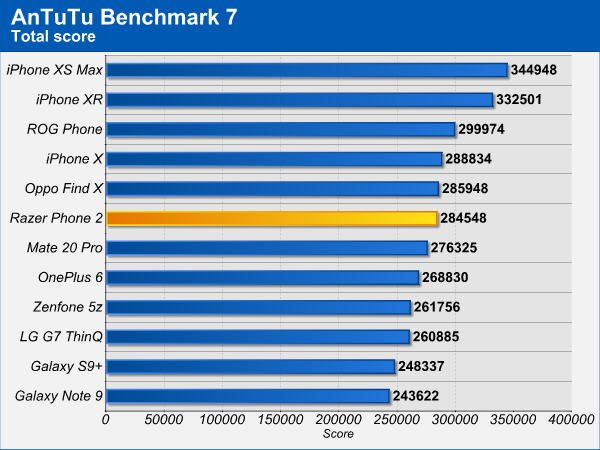
Task: Click the 250000 axis tick label
Action: click(x=397, y=419)
